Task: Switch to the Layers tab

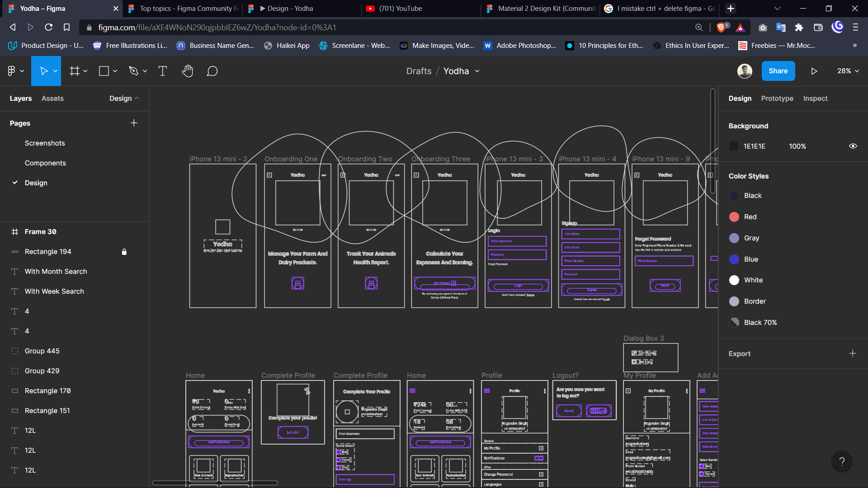Action: (21, 98)
